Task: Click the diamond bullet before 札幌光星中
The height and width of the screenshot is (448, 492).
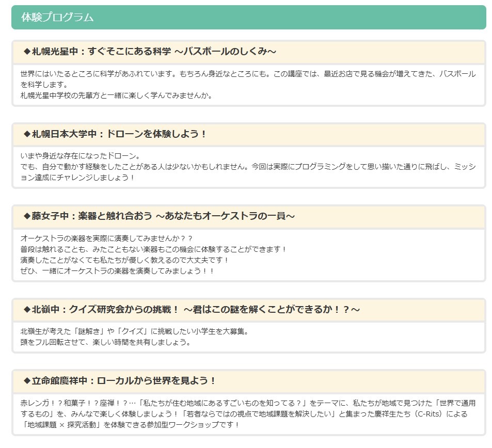Action: click(x=27, y=52)
